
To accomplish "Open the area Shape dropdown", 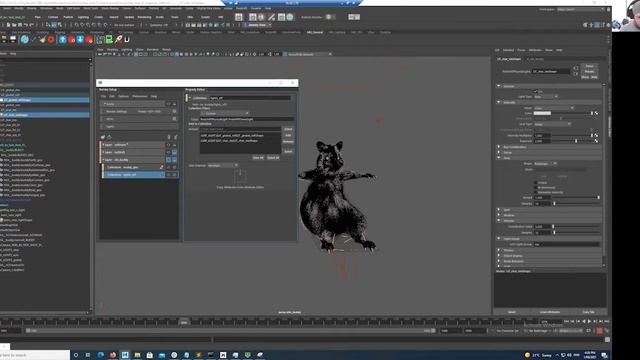I will [546, 164].
